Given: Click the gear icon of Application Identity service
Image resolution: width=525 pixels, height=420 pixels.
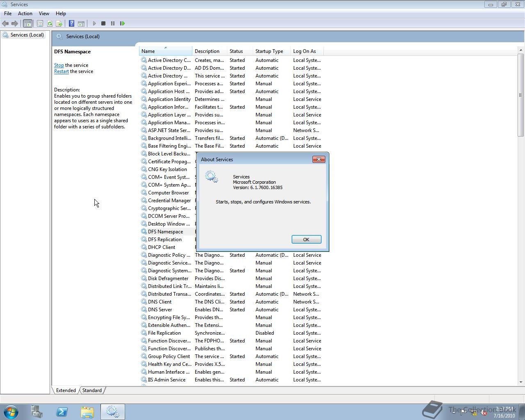Looking at the screenshot, I should [144, 99].
